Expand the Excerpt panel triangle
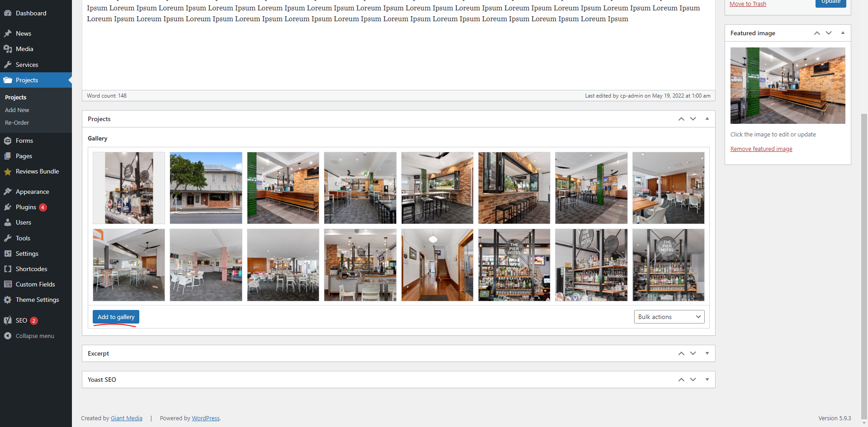 (707, 353)
